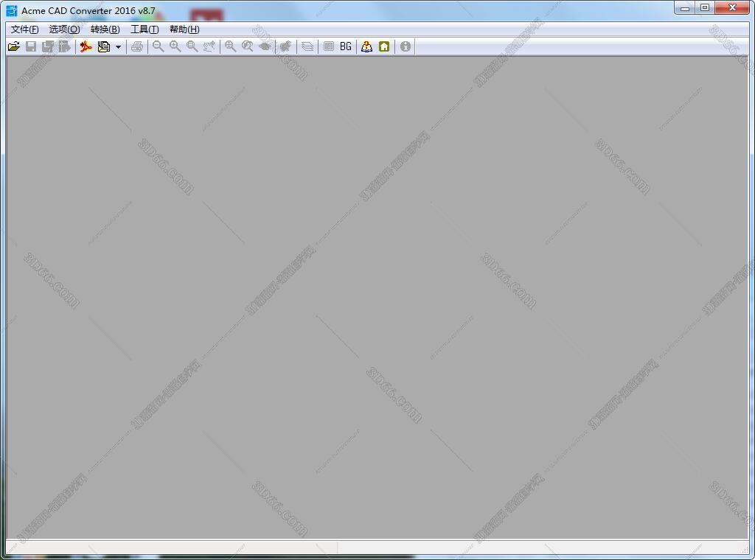This screenshot has height=560, width=755.
Task: Click the 3D orbit view icon
Action: (265, 46)
